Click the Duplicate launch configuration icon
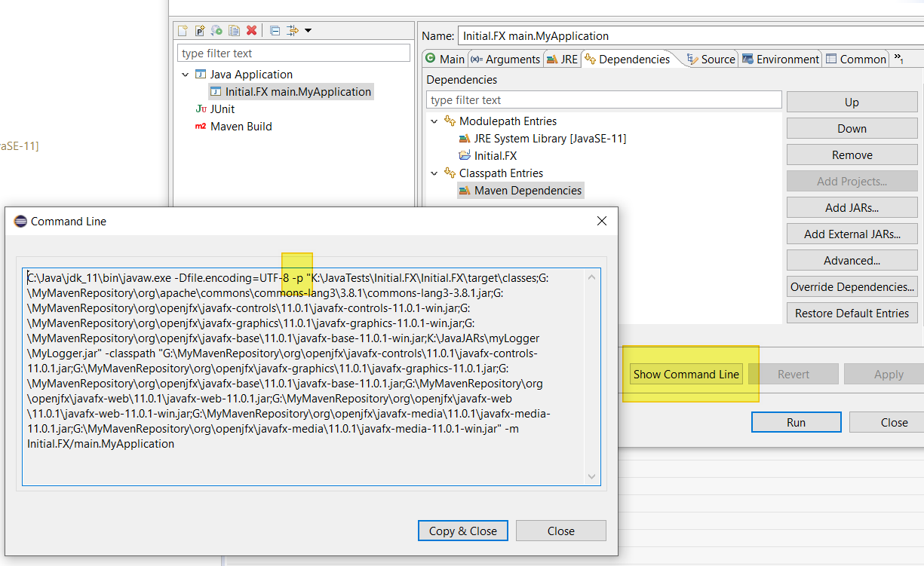924x566 pixels. pyautogui.click(x=235, y=31)
